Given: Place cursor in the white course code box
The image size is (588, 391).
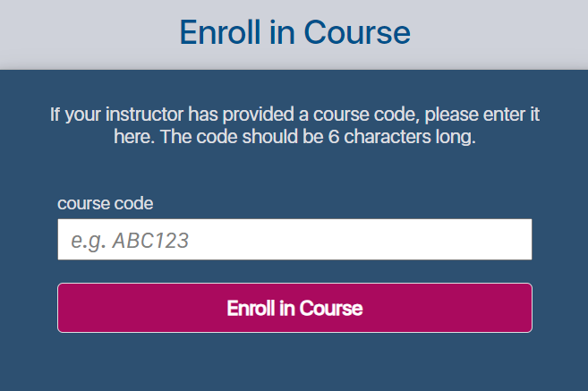Looking at the screenshot, I should (294, 240).
